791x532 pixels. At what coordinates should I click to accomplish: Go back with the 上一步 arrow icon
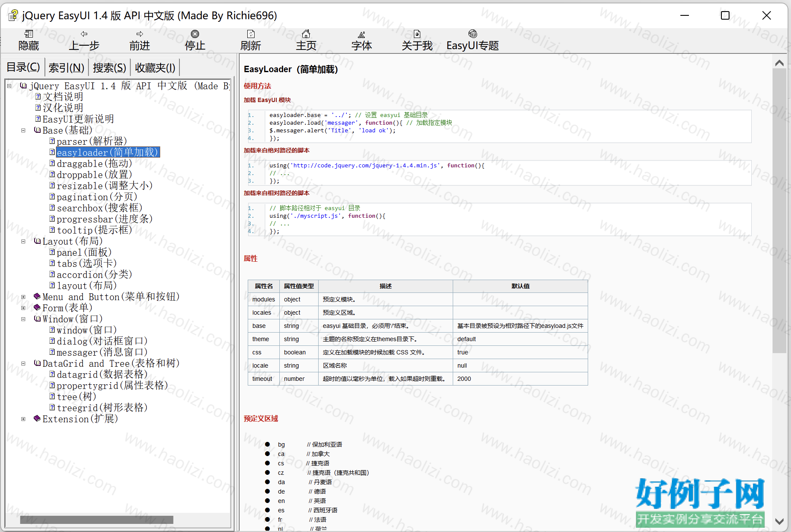pos(84,34)
